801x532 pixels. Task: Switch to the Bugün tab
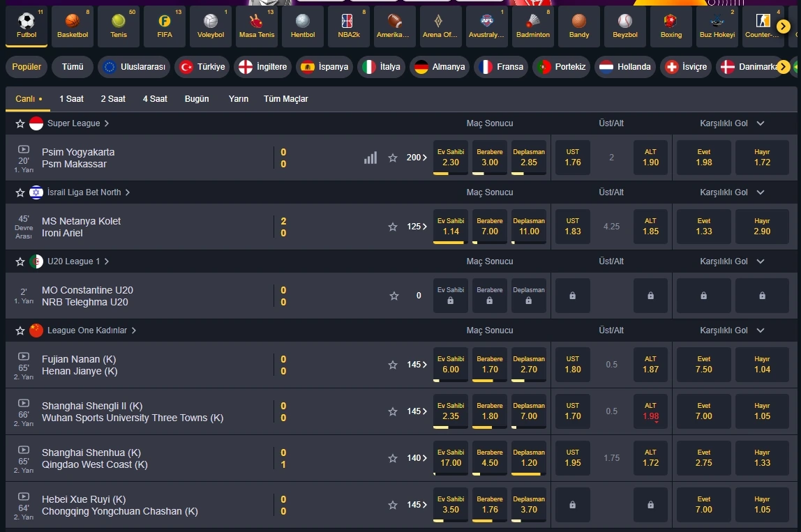pos(197,98)
